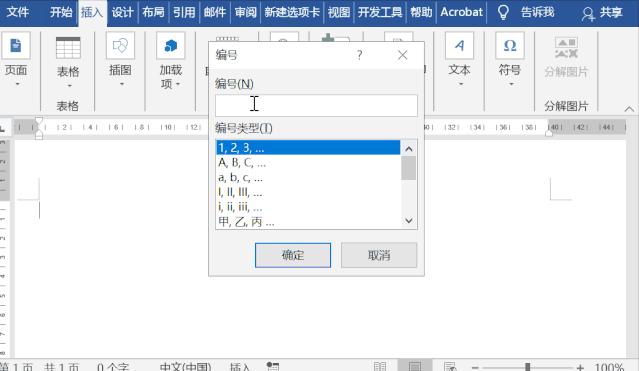Open the 插图 illustrations menu
Image resolution: width=639 pixels, height=371 pixels.
pos(120,59)
